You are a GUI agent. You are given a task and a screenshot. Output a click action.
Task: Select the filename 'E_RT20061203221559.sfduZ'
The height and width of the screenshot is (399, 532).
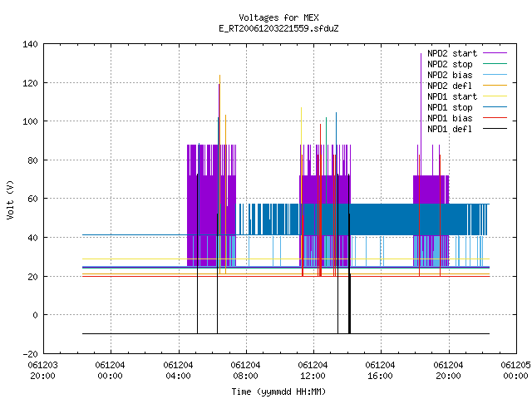tap(278, 28)
